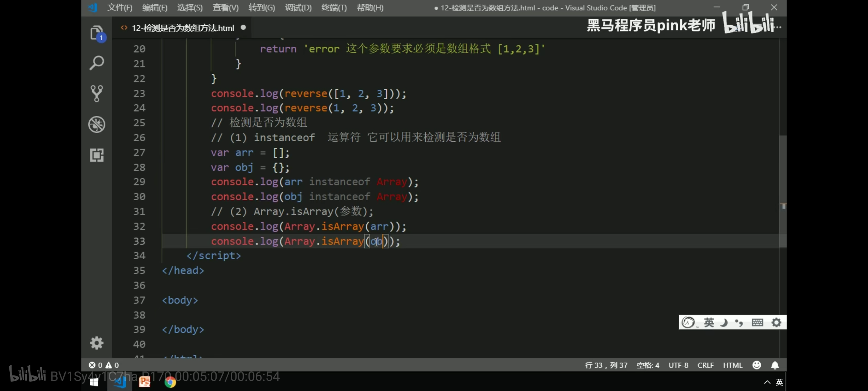
Task: Open the Source Control view
Action: pyautogui.click(x=97, y=93)
